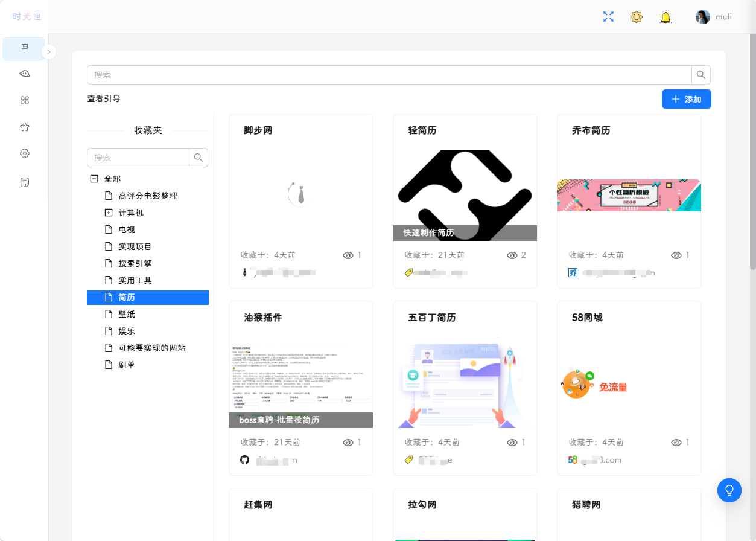Click the 轻简历 logo thumbnail
The width and height of the screenshot is (756, 541).
[x=465, y=196]
